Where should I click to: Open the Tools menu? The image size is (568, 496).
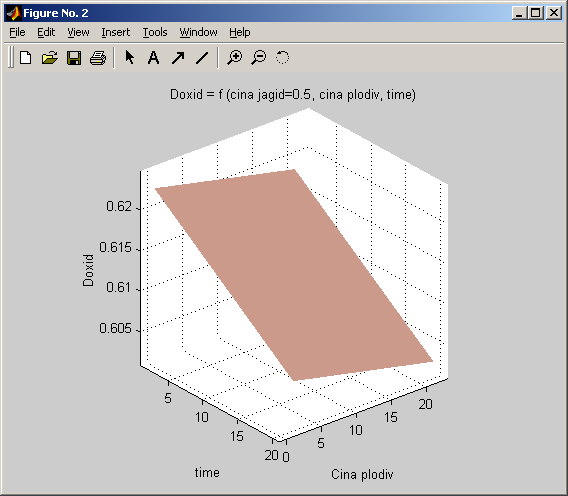[x=155, y=32]
